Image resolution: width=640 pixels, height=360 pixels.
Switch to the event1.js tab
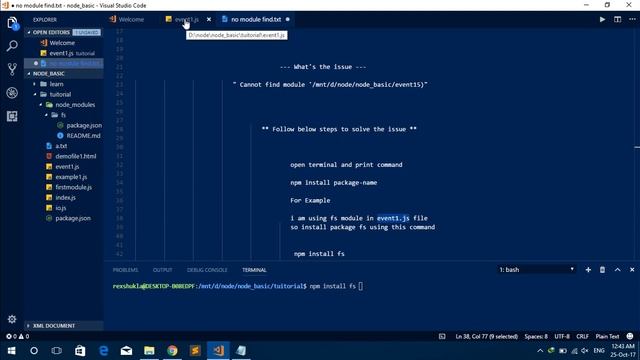click(187, 19)
